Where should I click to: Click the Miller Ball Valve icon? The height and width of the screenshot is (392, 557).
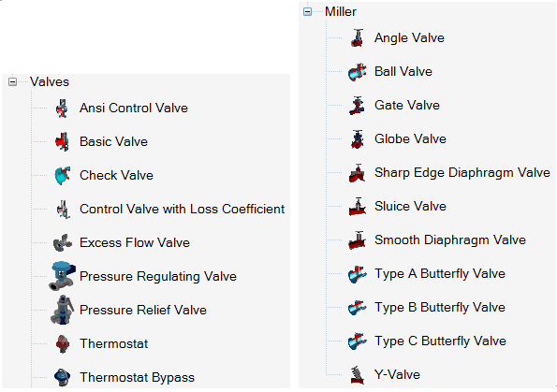click(x=357, y=72)
